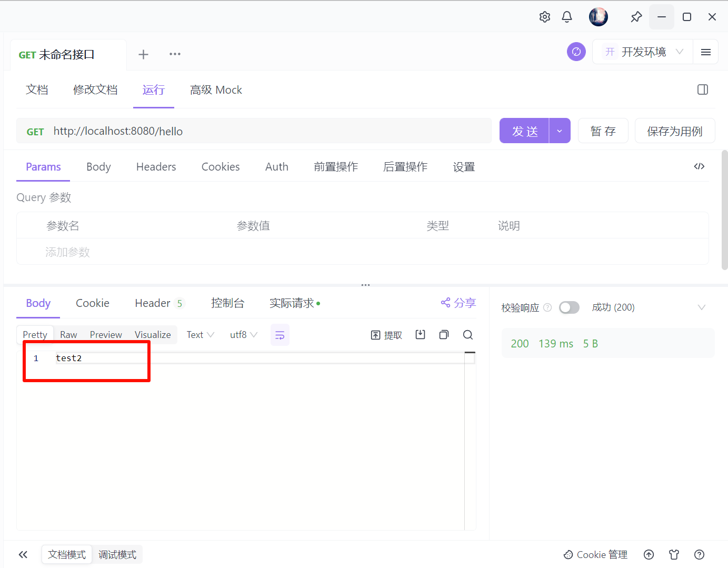Click the 提取 extract button
The height and width of the screenshot is (568, 728).
click(x=386, y=335)
